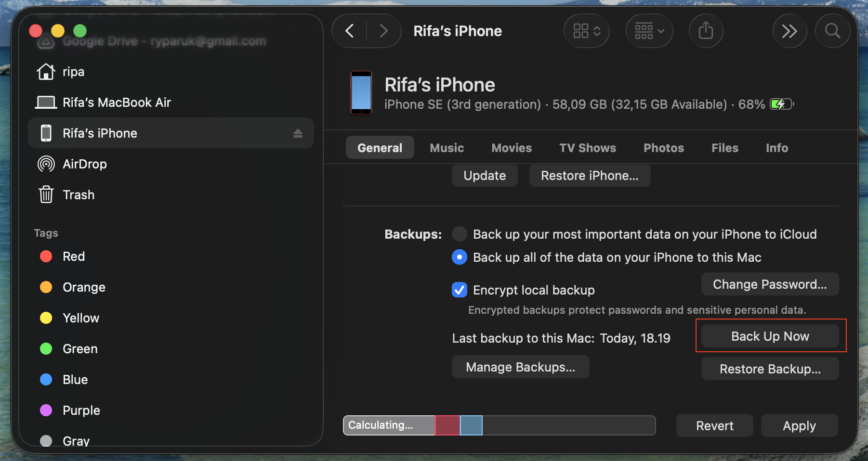Select the Purple tag swatch

[46, 410]
